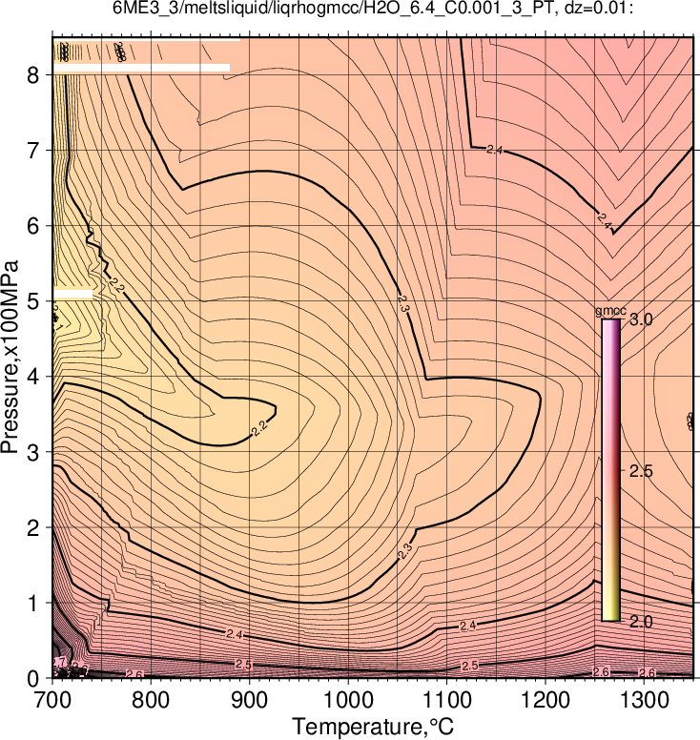Click the gmcc colorbar unit label
Image resolution: width=700 pixels, height=740 pixels.
pos(610,311)
